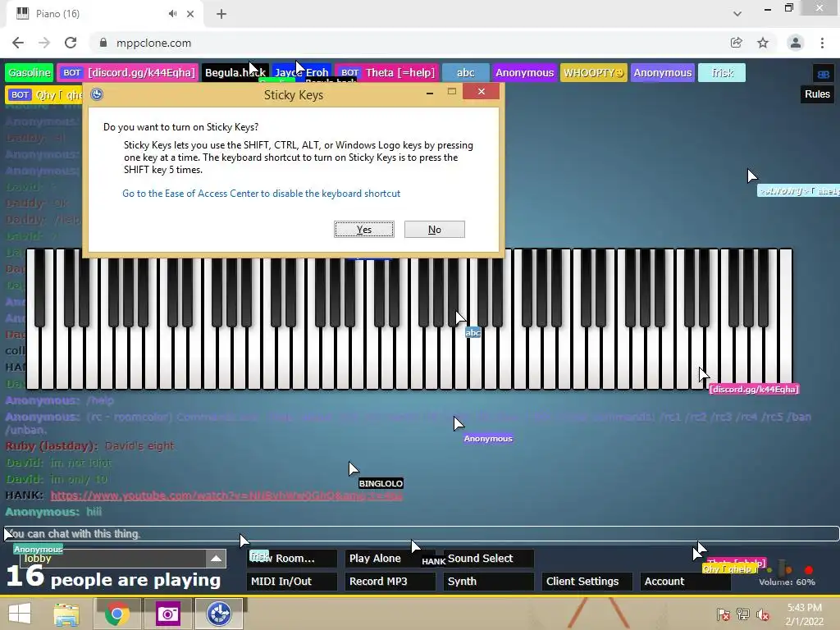Select [discord.gg/k44Eqha] bot tag in participant bar
The width and height of the screenshot is (840, 630).
coord(127,73)
